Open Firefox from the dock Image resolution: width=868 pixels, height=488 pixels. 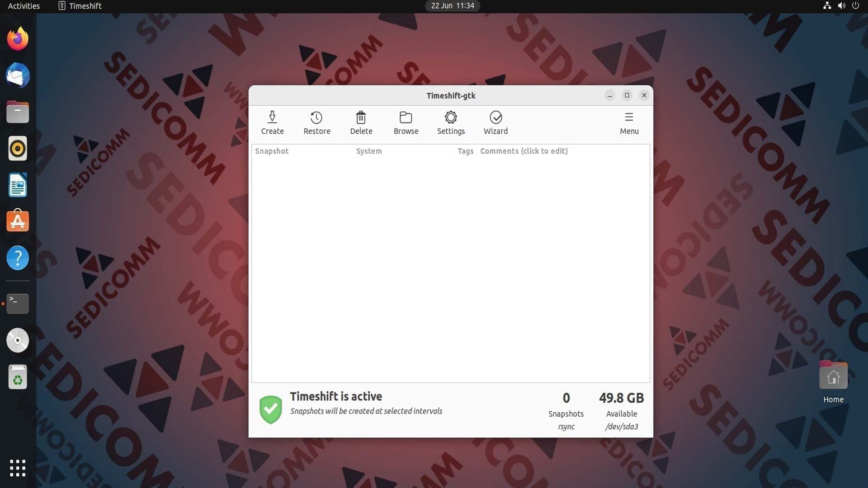18,39
